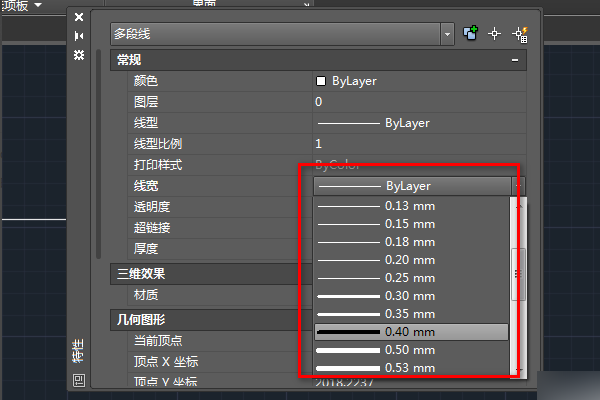Screen dimensions: 600x400
Task: Click the lineweight list scrollbar thumb
Action: [518, 274]
